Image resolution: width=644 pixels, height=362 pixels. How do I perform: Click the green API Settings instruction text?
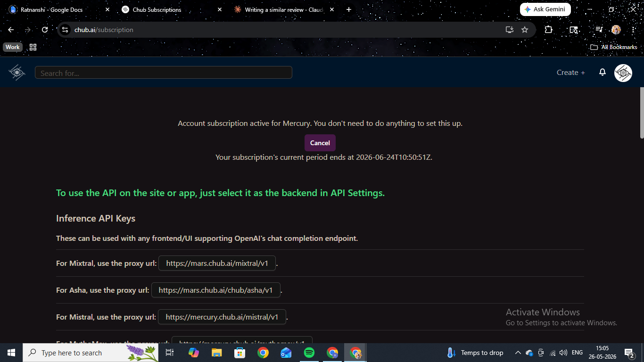pos(220,193)
